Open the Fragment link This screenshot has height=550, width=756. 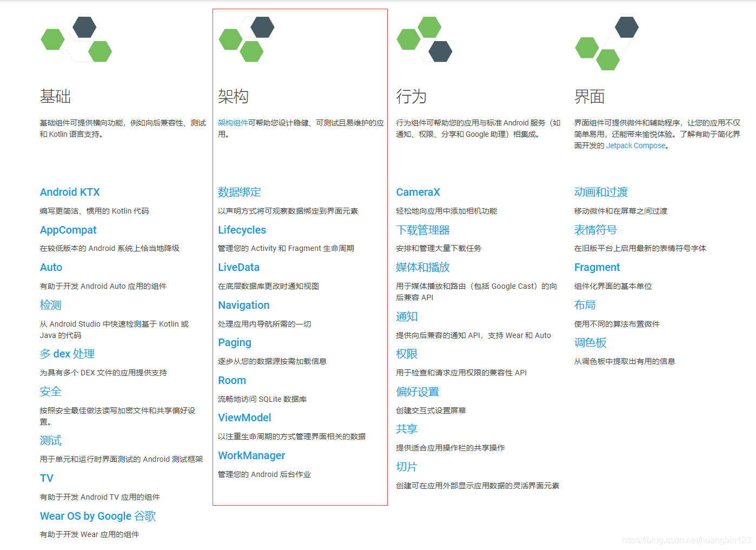(597, 267)
